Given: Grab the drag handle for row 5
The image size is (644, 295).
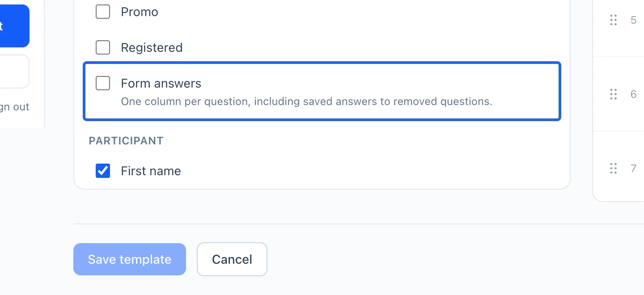Looking at the screenshot, I should pyautogui.click(x=614, y=20).
